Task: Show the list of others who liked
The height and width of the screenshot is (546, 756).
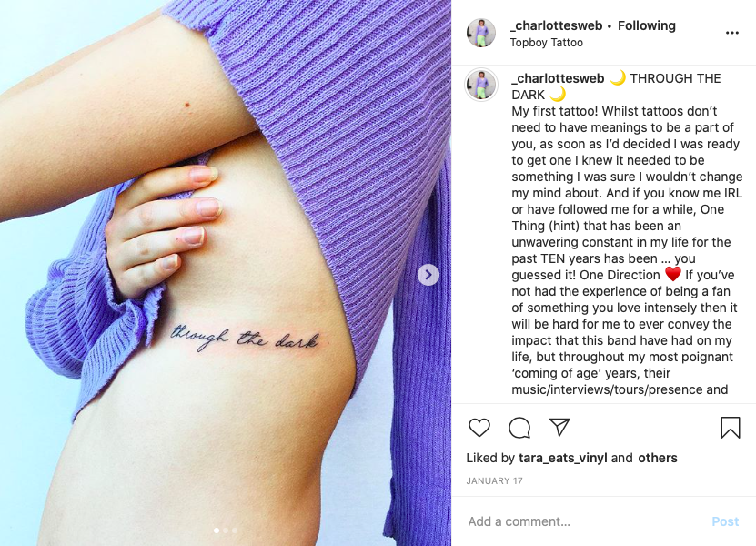Action: point(657,458)
